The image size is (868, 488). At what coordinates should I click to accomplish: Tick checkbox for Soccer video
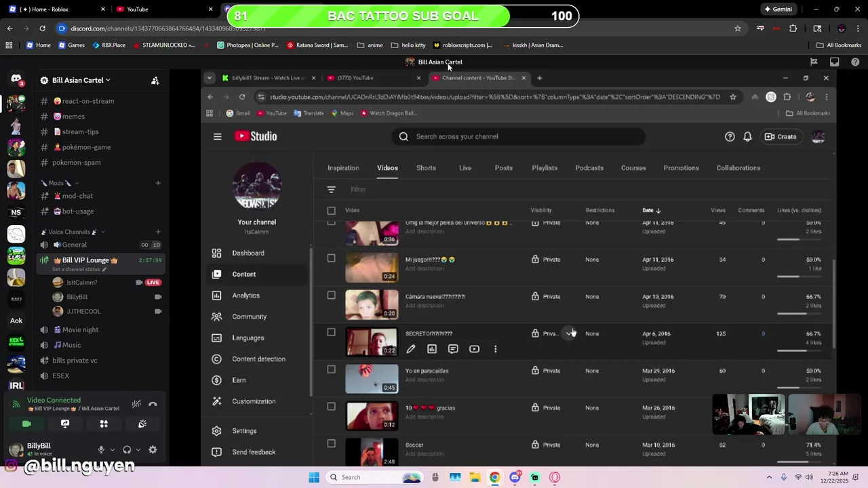331,443
